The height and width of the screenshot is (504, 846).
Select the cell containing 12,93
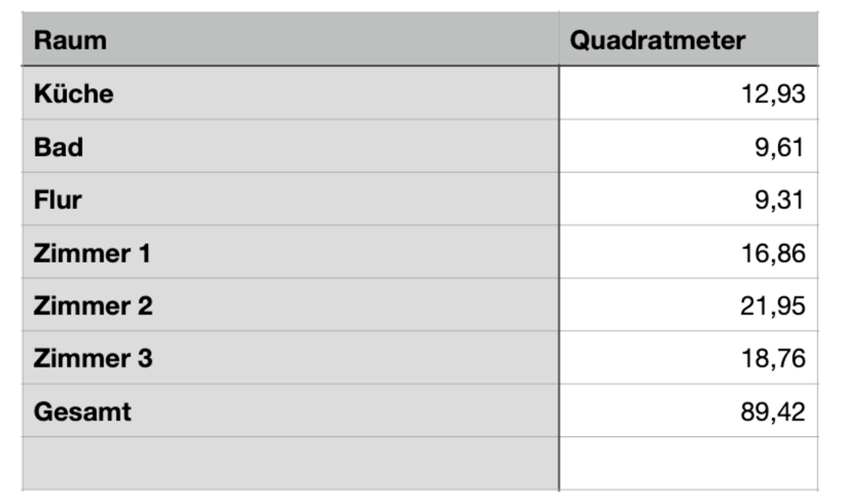click(773, 93)
